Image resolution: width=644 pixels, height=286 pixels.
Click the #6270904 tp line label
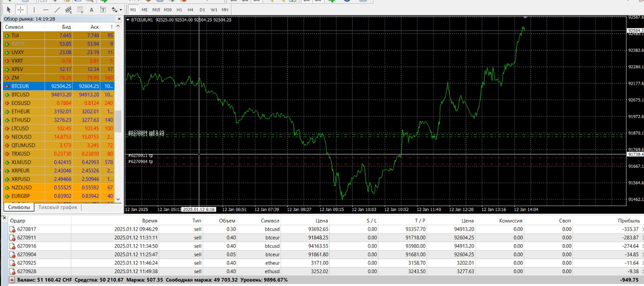point(141,161)
